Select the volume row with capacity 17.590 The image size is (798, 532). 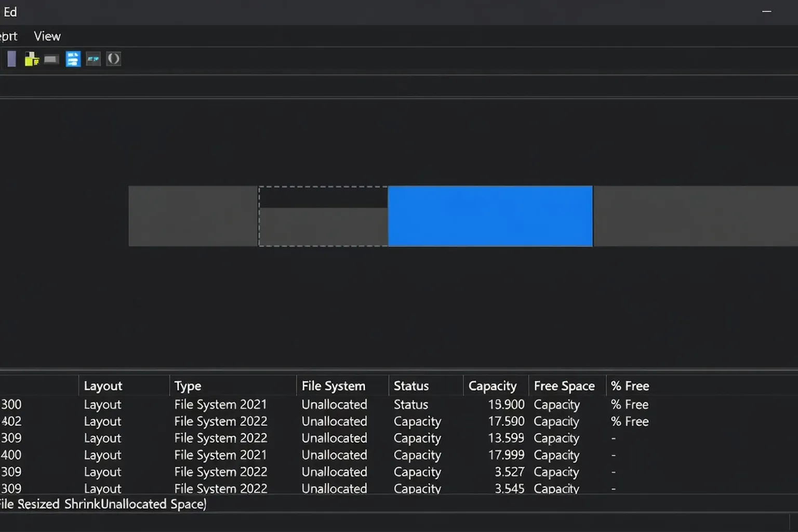point(399,421)
